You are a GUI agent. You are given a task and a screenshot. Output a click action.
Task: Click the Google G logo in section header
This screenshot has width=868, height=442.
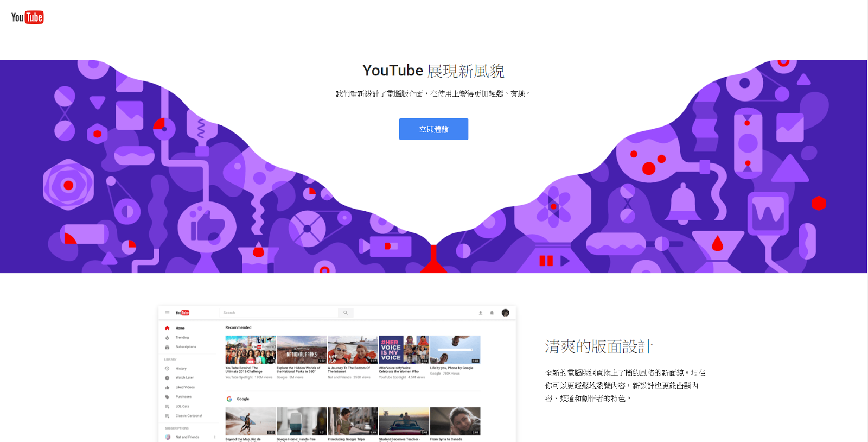pyautogui.click(x=229, y=399)
